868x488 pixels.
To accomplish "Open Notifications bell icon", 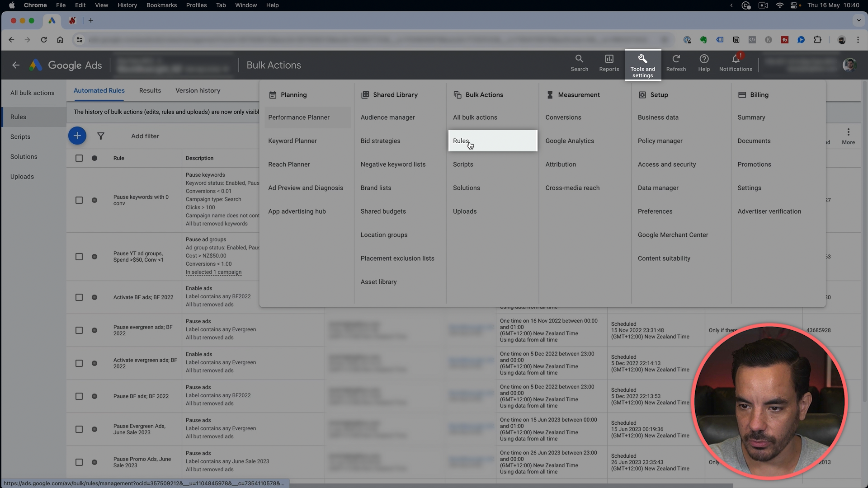I will click(736, 59).
